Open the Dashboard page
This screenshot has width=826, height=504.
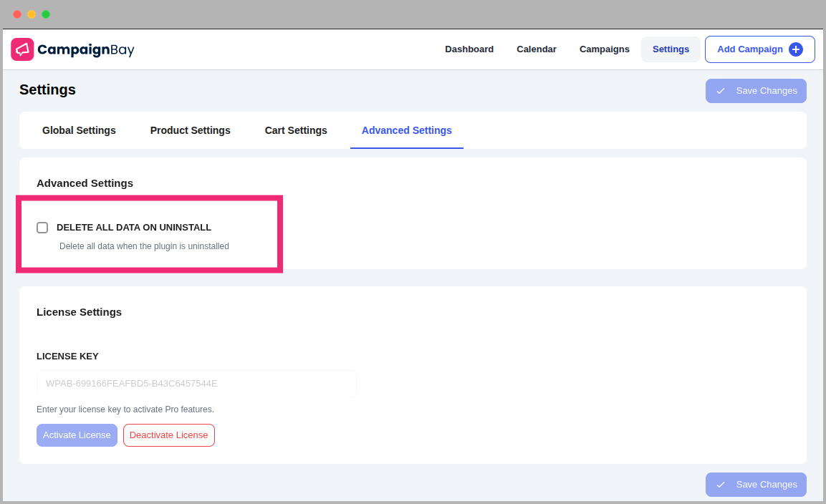(x=469, y=49)
